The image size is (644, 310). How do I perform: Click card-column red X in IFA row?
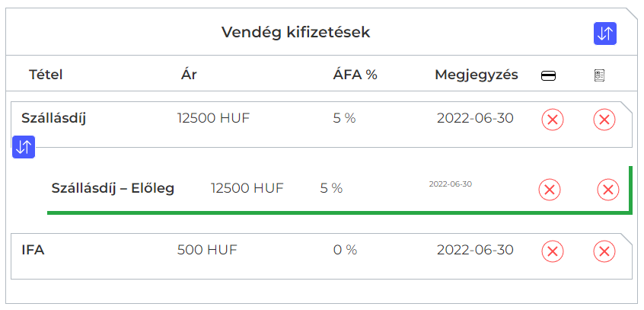pyautogui.click(x=553, y=251)
